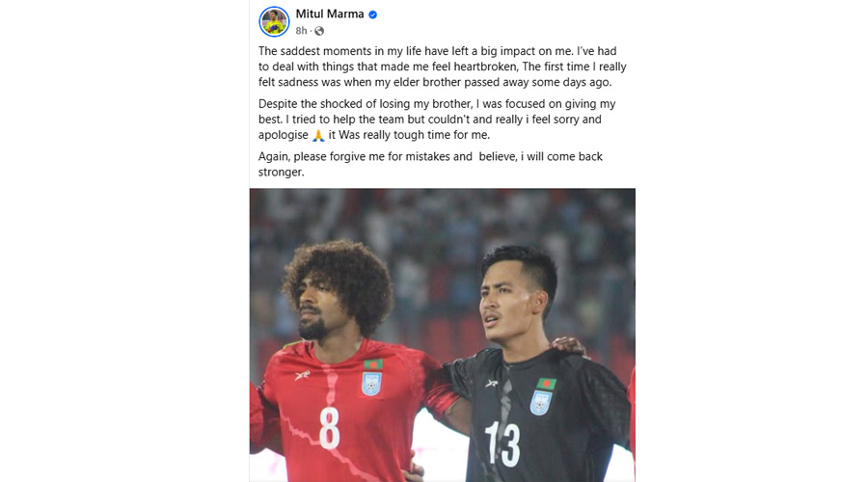Click the paragraph starting 'Despite the shocked'
Screen dimensions: 868x482
click(437, 120)
